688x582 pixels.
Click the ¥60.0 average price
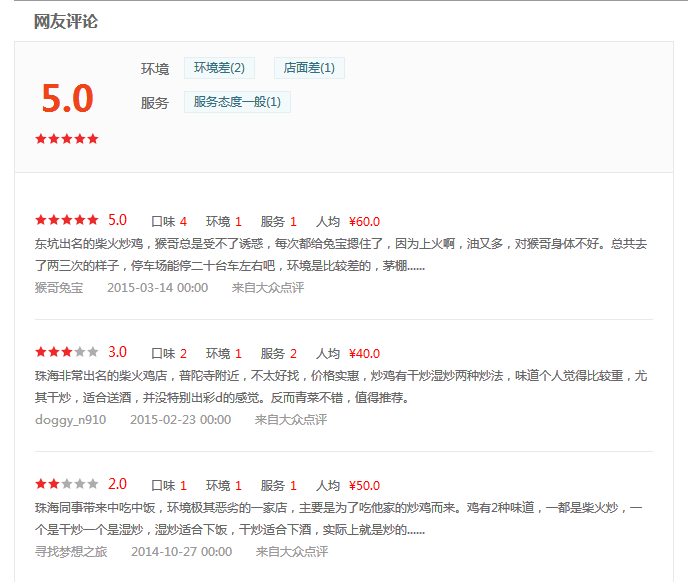click(x=364, y=222)
